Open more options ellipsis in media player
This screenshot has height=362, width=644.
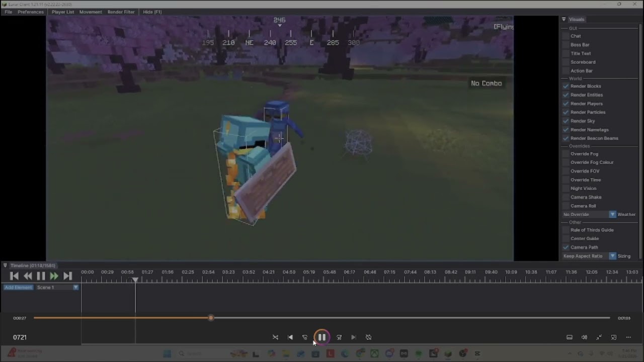(x=628, y=337)
